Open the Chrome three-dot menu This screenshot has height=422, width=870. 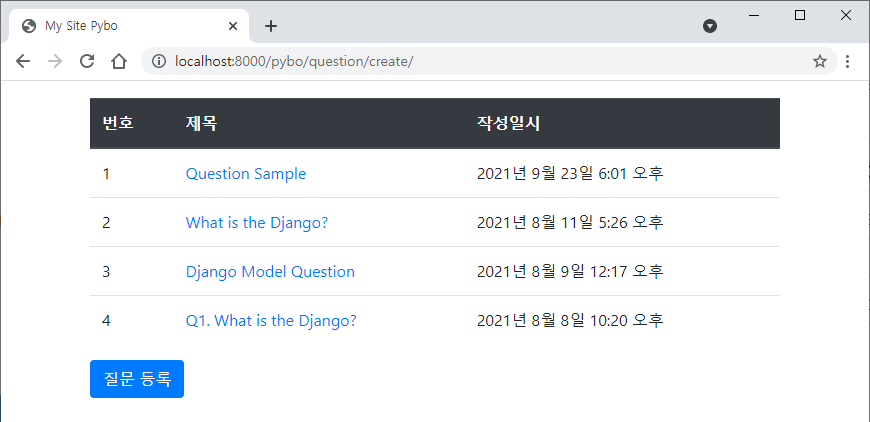coord(847,62)
